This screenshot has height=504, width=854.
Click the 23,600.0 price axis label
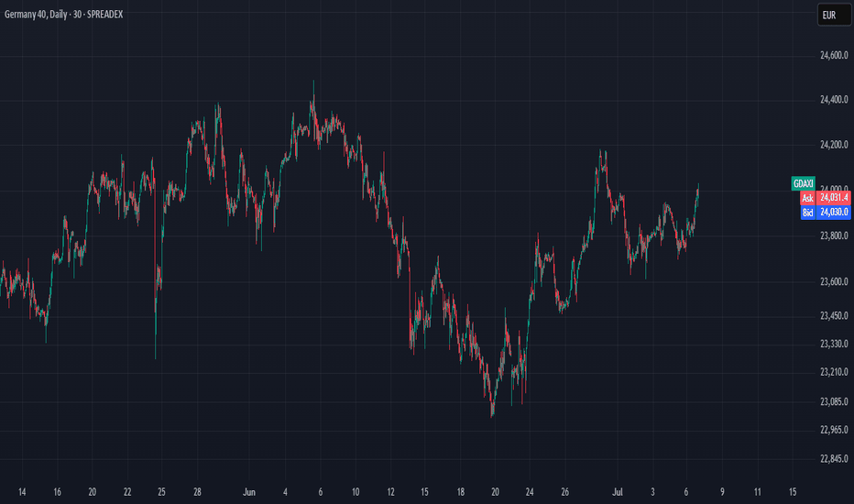834,281
